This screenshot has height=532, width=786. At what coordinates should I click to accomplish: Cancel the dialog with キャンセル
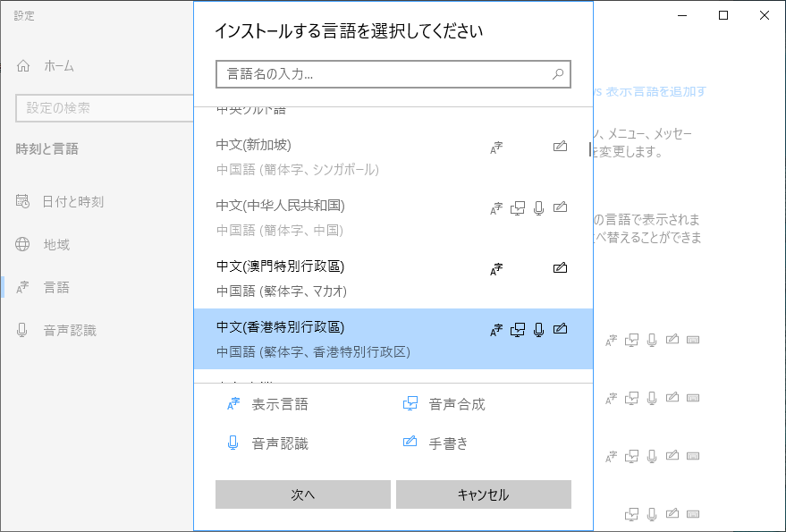point(483,494)
